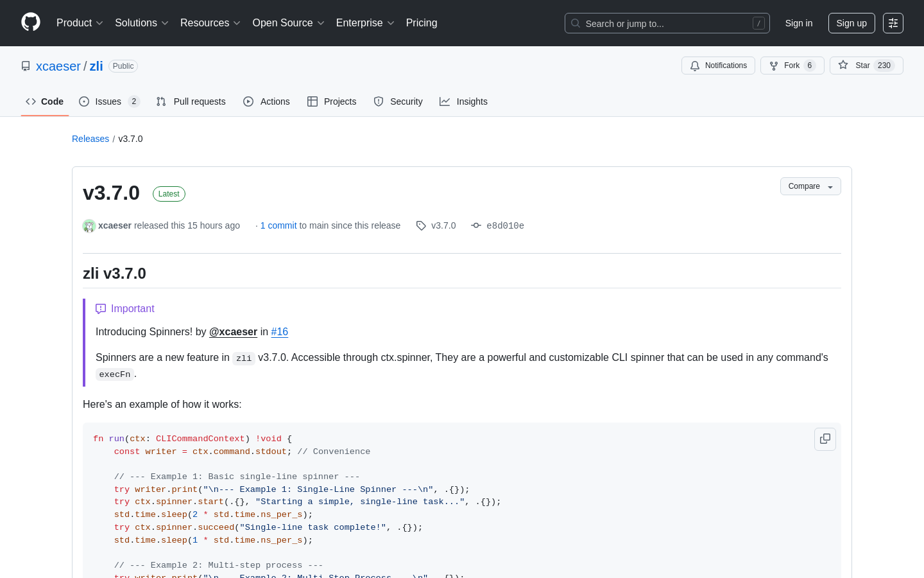
Task: Switch to the Projects tab
Action: click(332, 101)
